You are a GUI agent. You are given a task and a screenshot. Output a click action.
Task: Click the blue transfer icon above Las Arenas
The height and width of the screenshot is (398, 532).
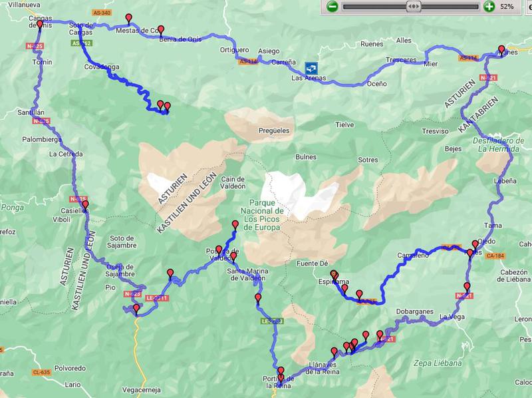(311, 68)
